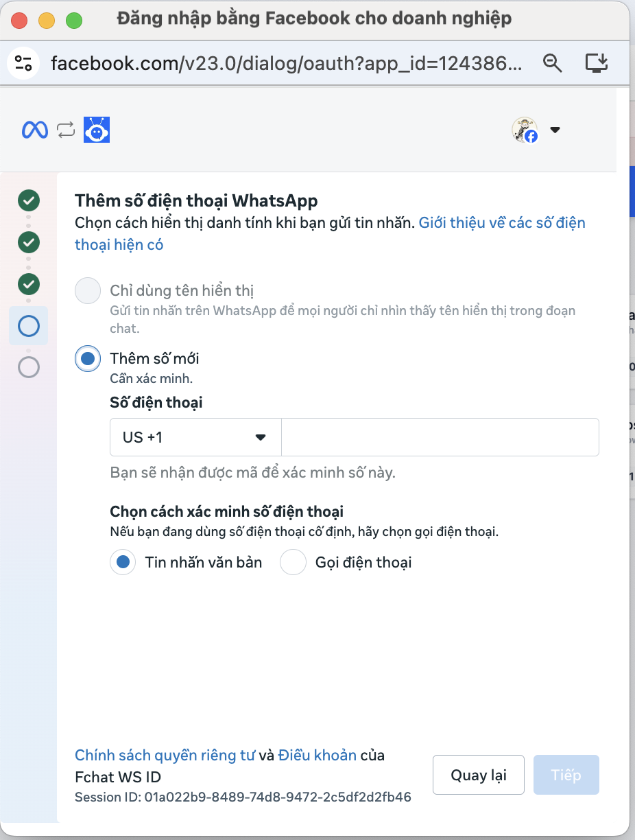Click the Fchat robot app icon
Viewport: 635px width, 840px height.
click(x=97, y=130)
